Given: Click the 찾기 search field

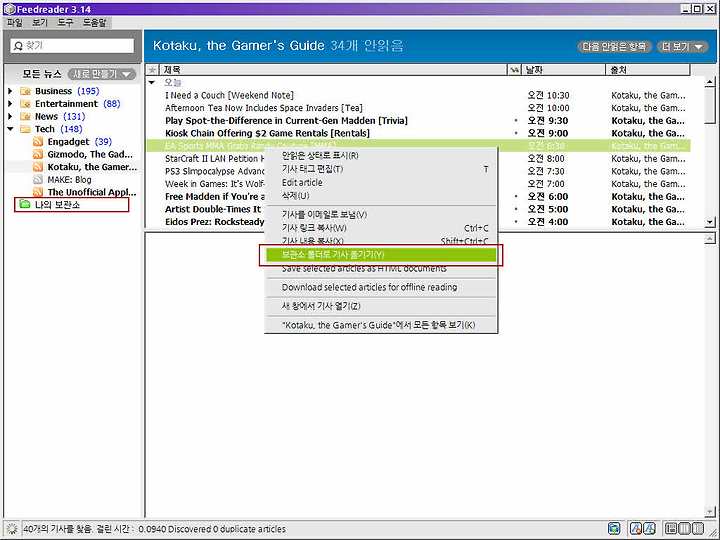Looking at the screenshot, I should coord(72,45).
